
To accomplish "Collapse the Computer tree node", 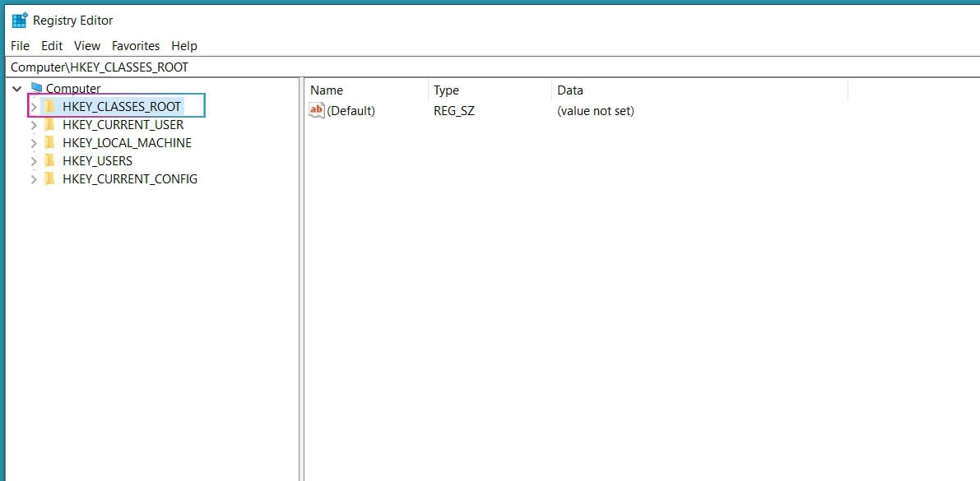I will 17,90.
